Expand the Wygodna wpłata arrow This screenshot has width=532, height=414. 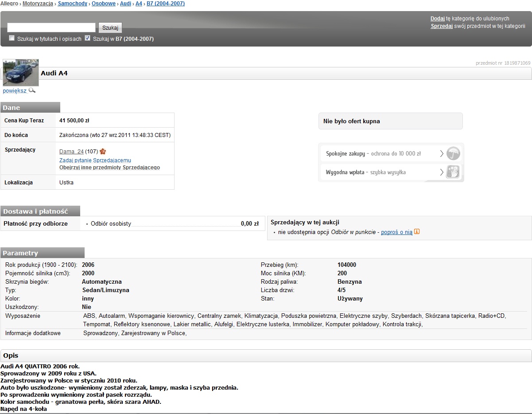click(442, 172)
